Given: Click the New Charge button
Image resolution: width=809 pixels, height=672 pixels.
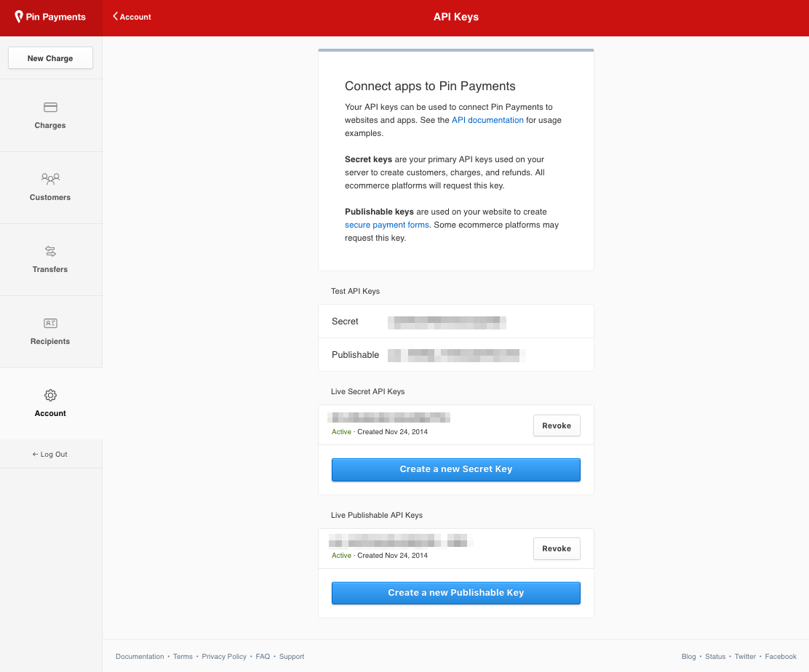Looking at the screenshot, I should [51, 58].
